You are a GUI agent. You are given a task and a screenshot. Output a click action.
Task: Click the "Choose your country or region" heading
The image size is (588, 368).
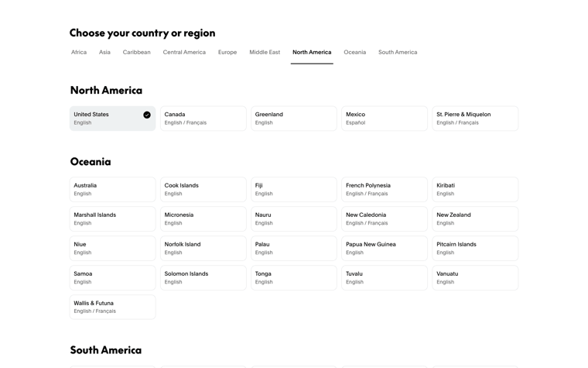pos(142,33)
